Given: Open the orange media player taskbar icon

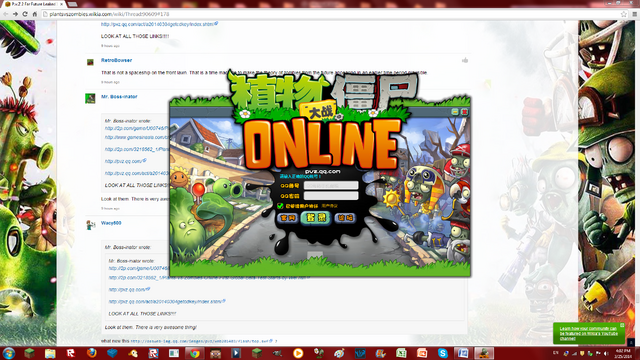Looking at the screenshot, I should point(298,353).
